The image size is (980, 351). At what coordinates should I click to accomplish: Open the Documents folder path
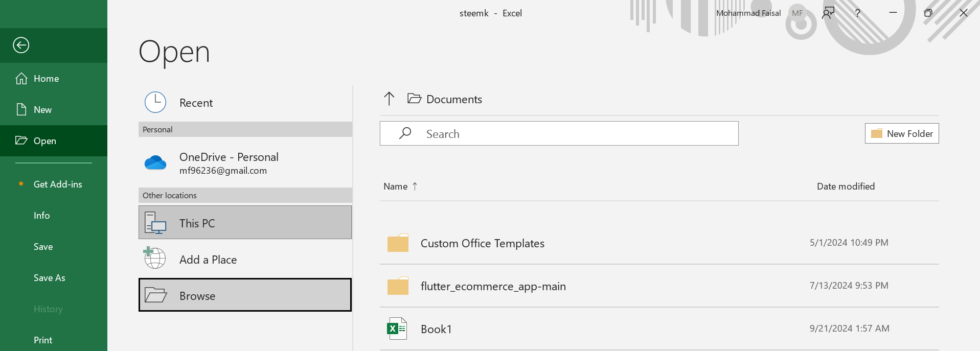[453, 99]
